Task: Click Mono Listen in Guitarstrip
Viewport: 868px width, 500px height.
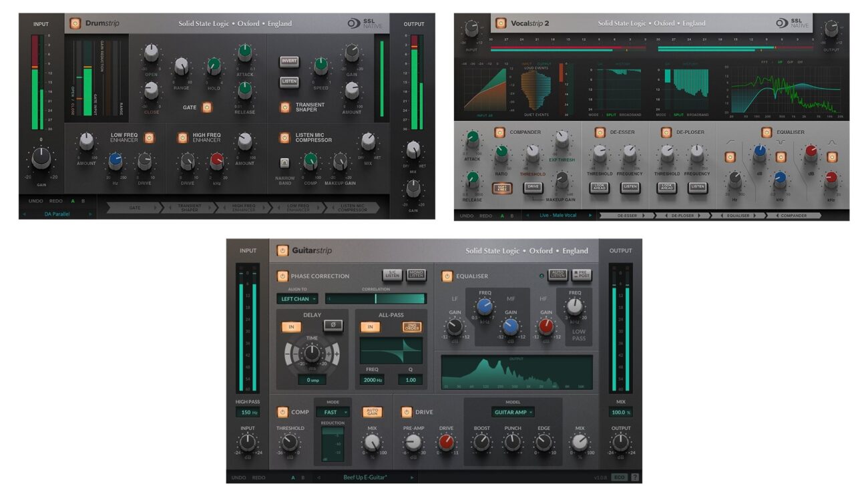Action: coord(417,274)
